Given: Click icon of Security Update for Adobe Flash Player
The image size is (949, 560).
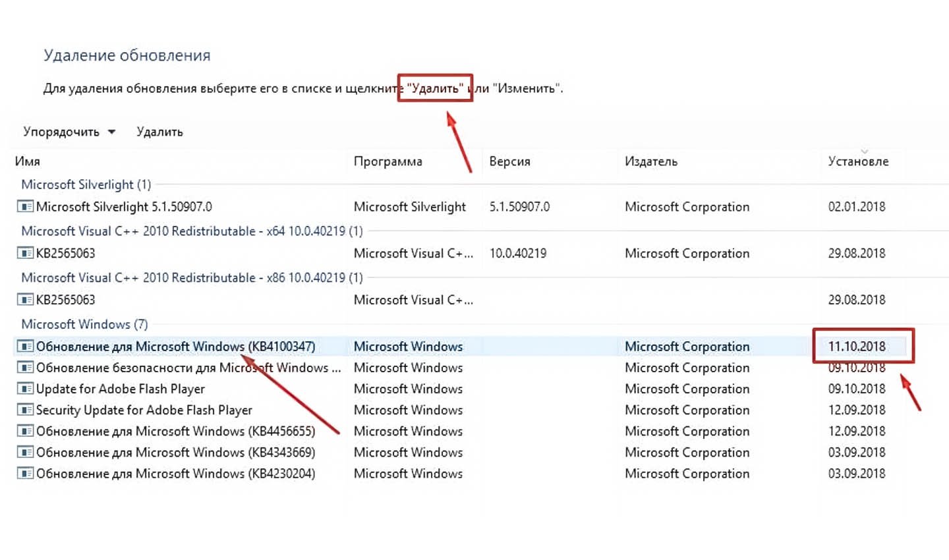Looking at the screenshot, I should click(x=25, y=410).
